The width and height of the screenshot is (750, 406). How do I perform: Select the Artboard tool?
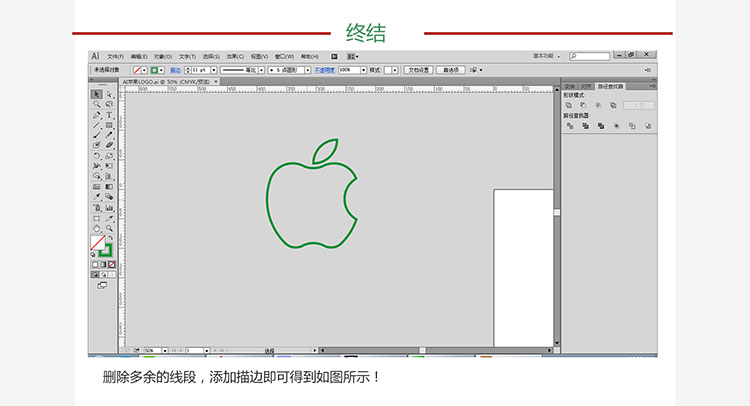[97, 218]
